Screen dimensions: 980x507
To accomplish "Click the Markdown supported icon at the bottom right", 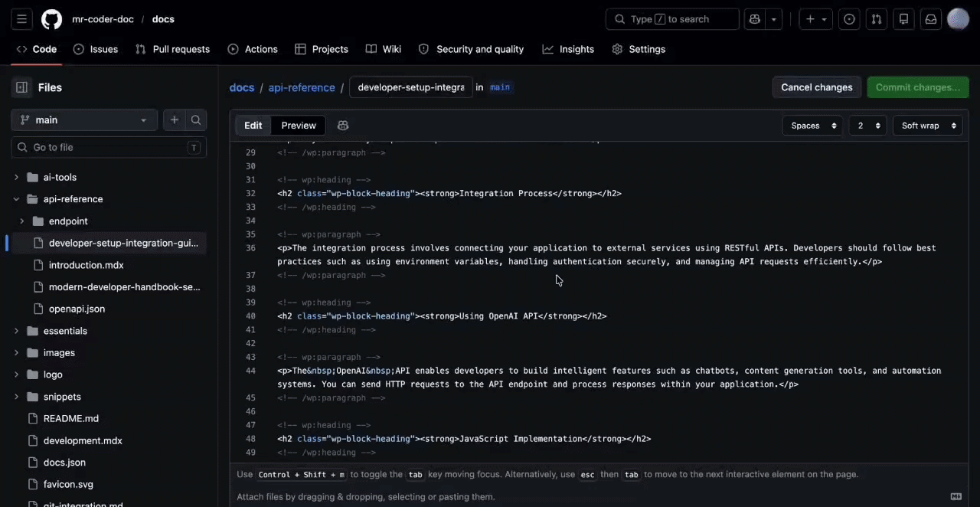I will pyautogui.click(x=955, y=496).
